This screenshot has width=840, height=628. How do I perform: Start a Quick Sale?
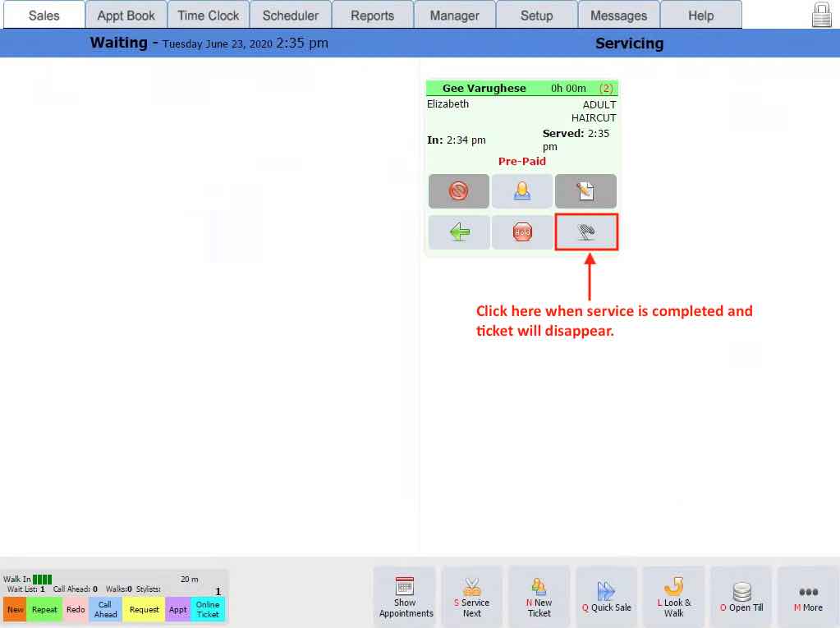(x=607, y=597)
